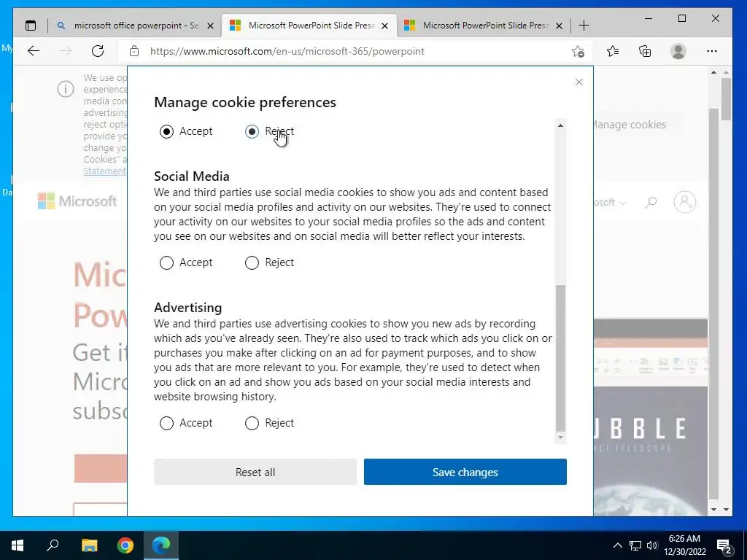Viewport: 747px width, 560px height.
Task: Click the Advertising heading text
Action: [188, 308]
